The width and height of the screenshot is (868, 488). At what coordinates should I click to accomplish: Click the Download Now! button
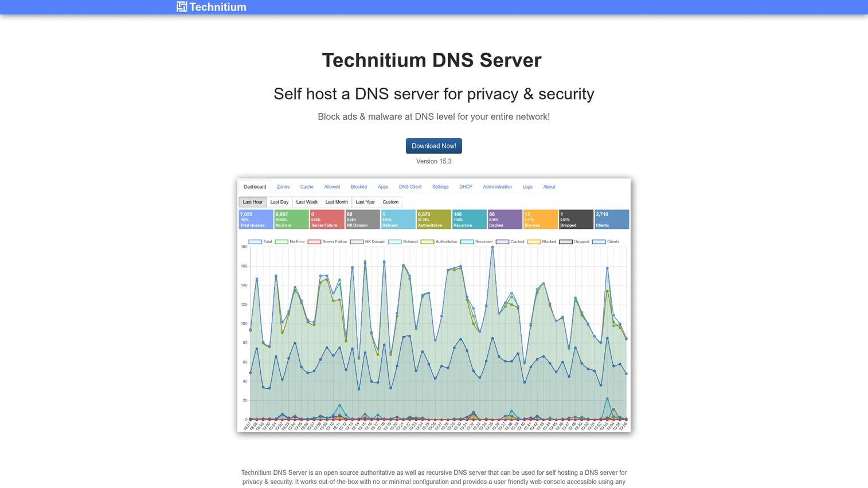(x=434, y=146)
